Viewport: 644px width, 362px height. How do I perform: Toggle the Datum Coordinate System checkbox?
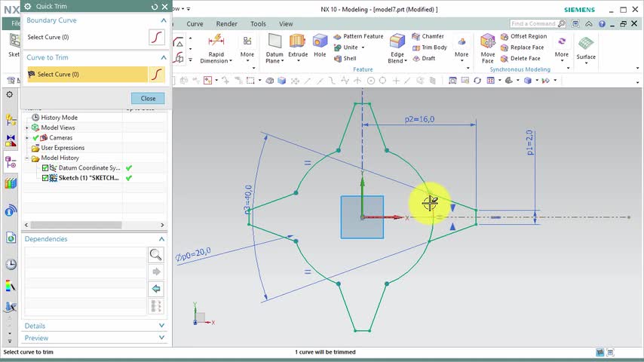point(45,167)
